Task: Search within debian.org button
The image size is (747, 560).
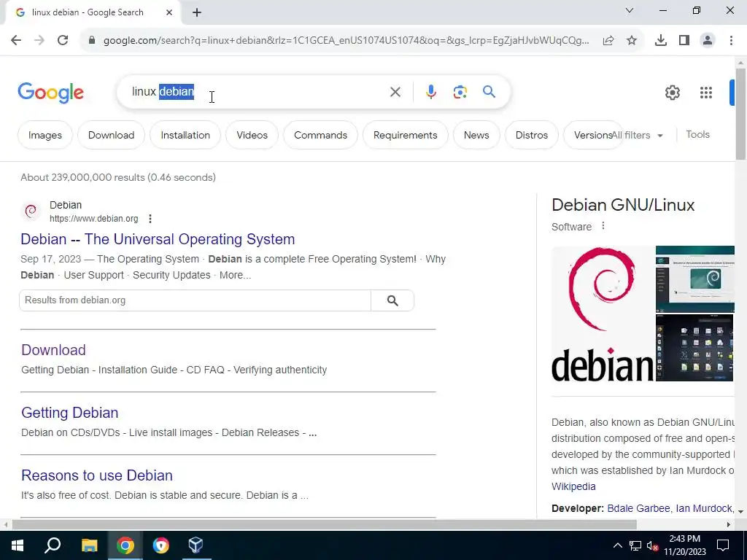Action: [392, 300]
